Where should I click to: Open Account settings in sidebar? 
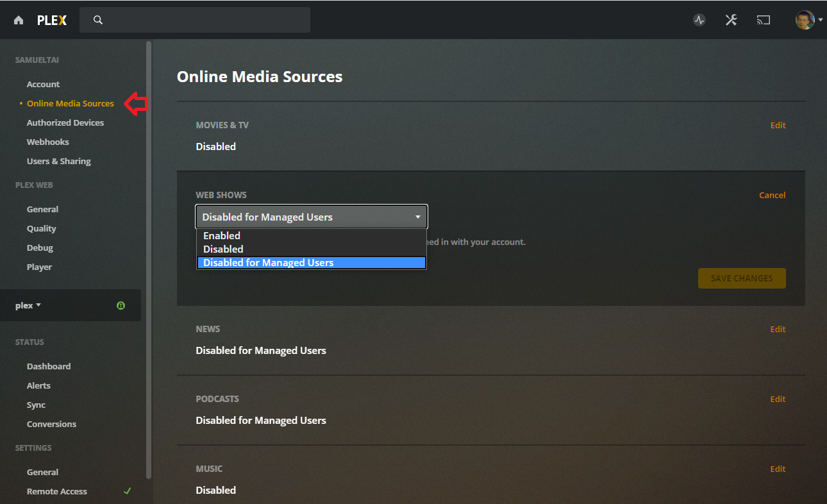coord(43,84)
